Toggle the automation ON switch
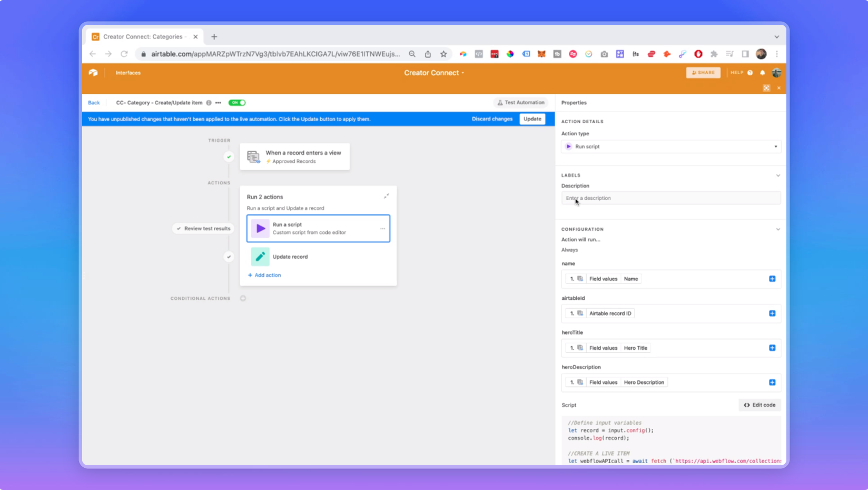This screenshot has width=868, height=490. click(237, 102)
